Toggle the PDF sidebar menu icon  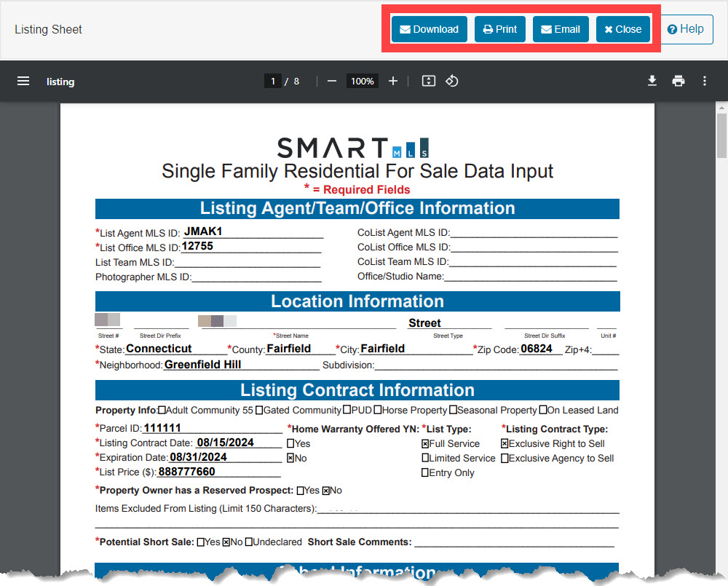[23, 82]
